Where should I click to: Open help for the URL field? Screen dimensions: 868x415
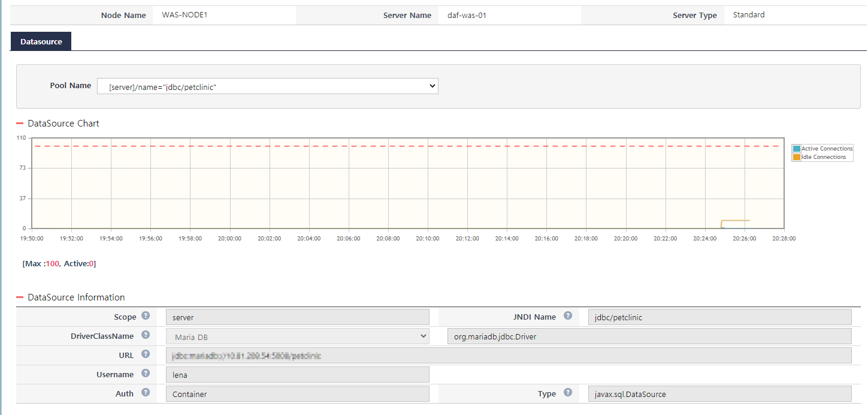point(145,355)
